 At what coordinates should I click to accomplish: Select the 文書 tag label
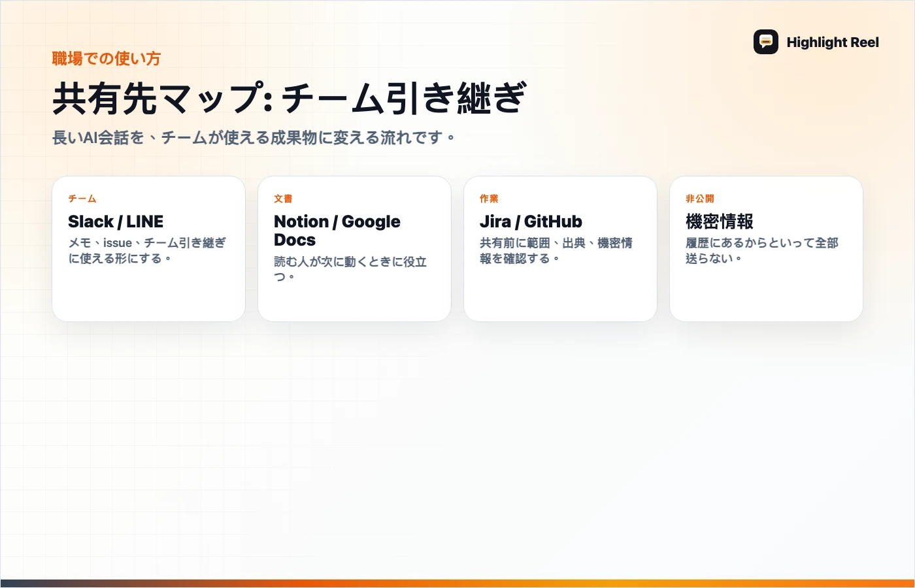pos(283,199)
